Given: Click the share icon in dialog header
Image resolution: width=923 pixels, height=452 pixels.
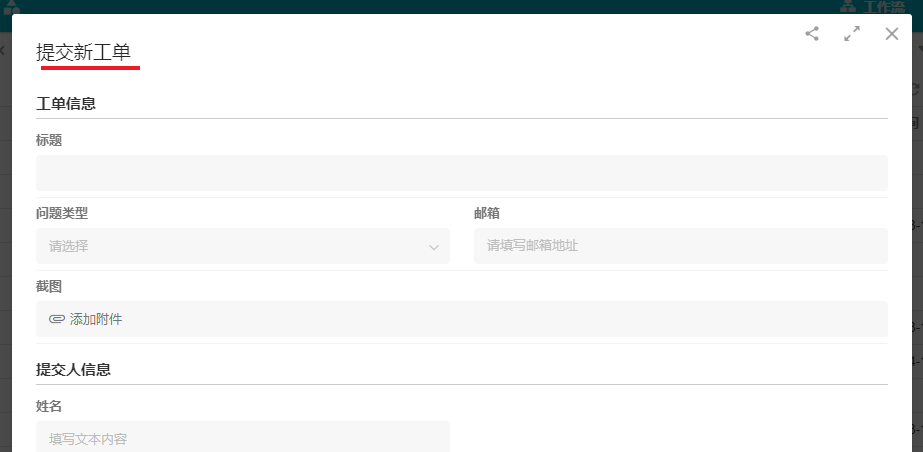Looking at the screenshot, I should click(812, 34).
